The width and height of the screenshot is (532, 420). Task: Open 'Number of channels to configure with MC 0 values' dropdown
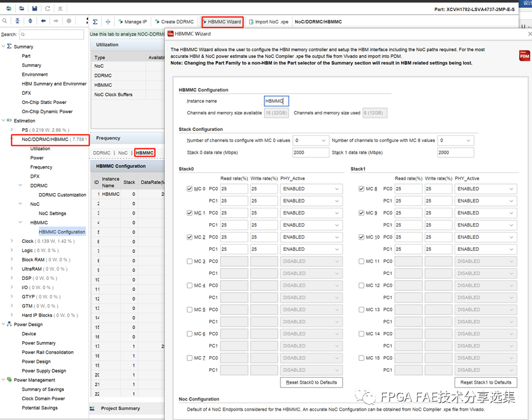[311, 140]
